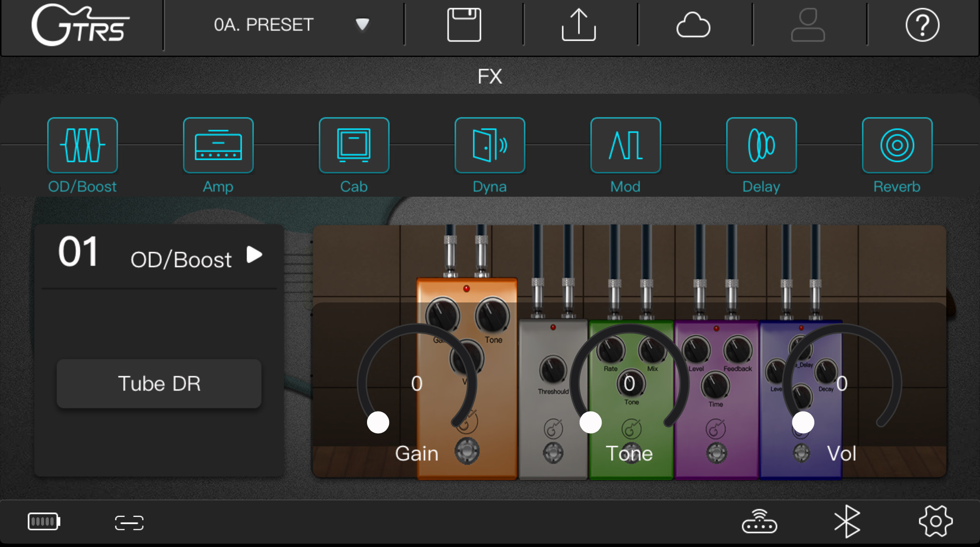Toggle the gray Threshould pedal footswitch

[553, 452]
